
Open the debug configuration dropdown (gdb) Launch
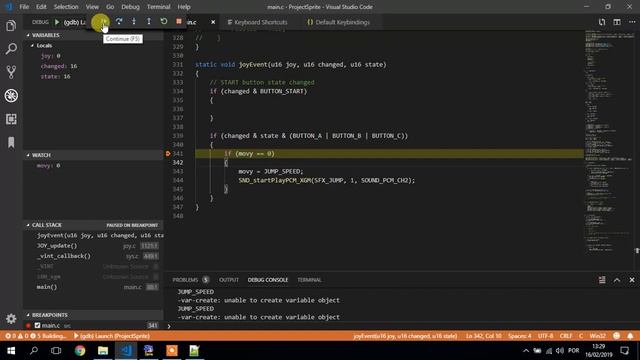point(75,22)
